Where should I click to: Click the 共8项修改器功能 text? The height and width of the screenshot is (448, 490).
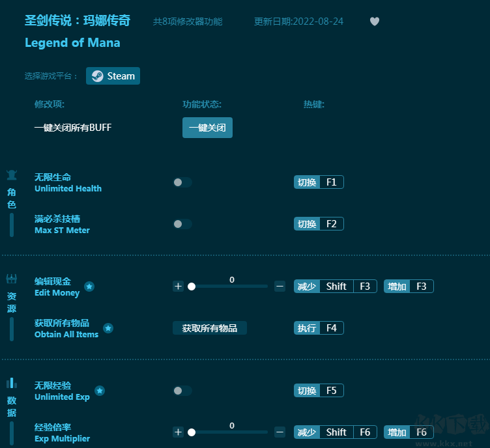(x=188, y=21)
